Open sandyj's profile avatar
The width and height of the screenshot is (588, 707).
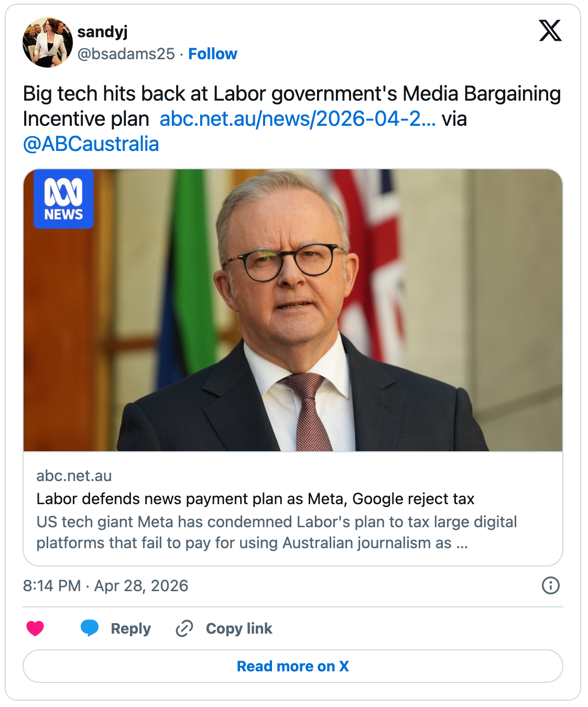point(48,42)
